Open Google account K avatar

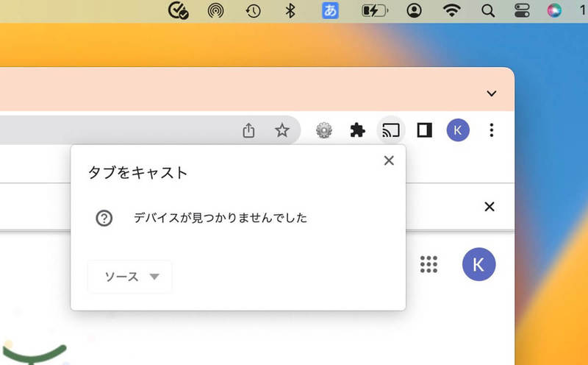(479, 264)
